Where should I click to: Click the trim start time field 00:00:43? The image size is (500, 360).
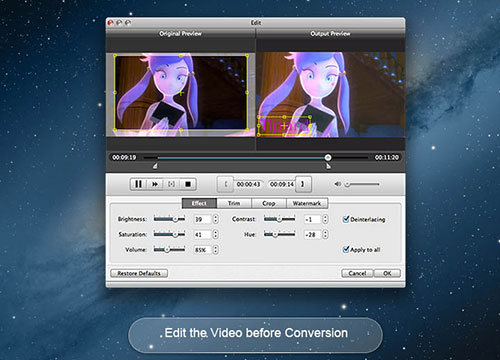coord(248,184)
